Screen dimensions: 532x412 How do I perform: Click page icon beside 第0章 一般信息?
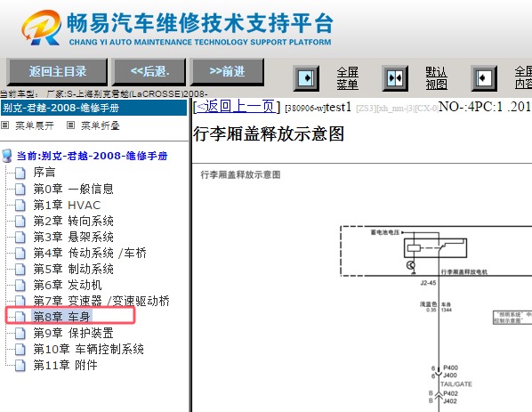[x=20, y=189]
